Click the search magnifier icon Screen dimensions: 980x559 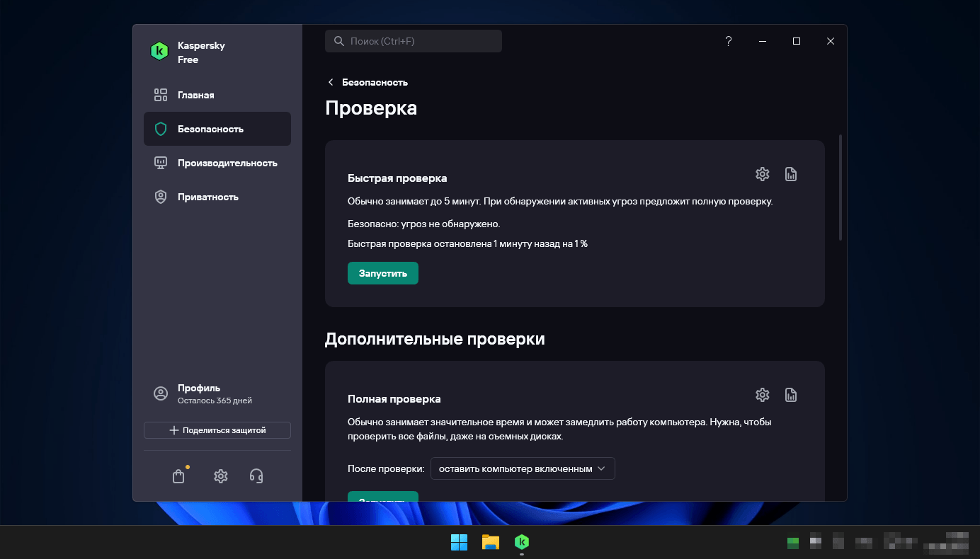(338, 41)
